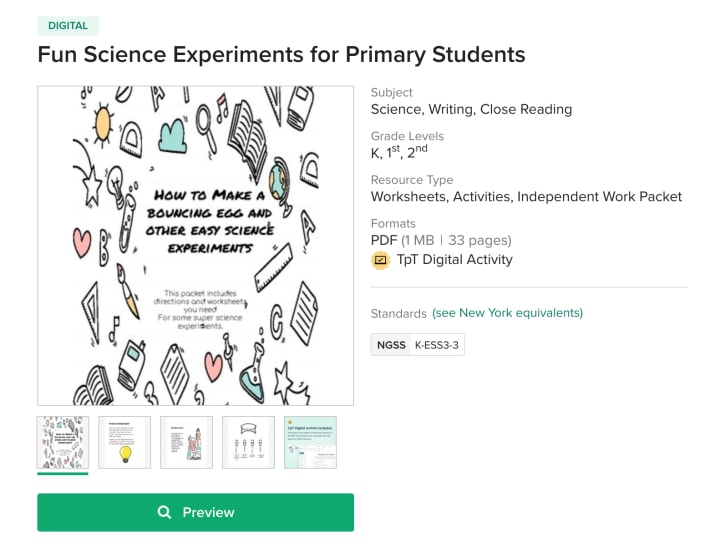This screenshot has height=558, width=720.
Task: Click the TpT Digital Activity text
Action: coord(454,260)
